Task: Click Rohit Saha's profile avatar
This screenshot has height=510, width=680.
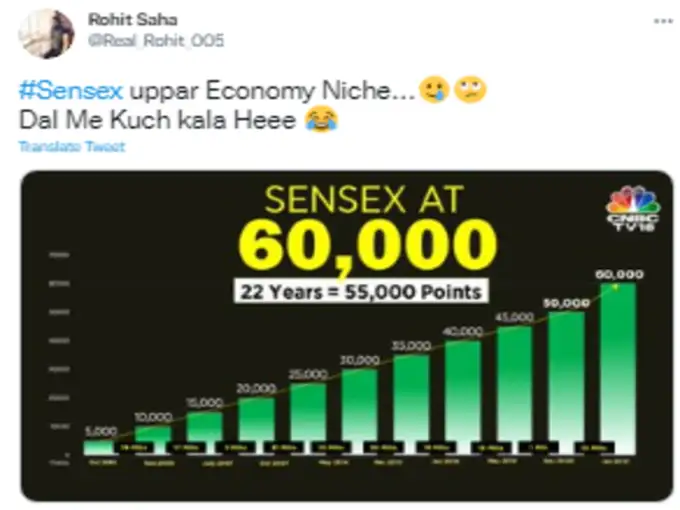Action: tap(46, 33)
